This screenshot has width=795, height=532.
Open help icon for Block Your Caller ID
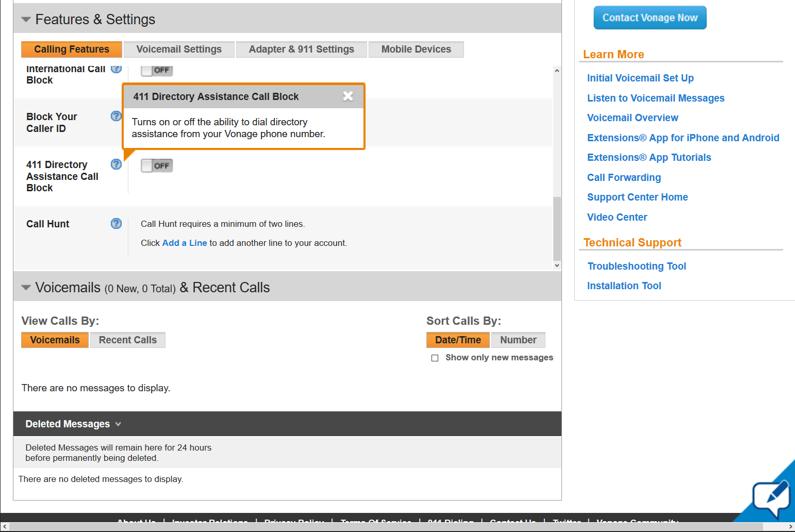click(117, 116)
